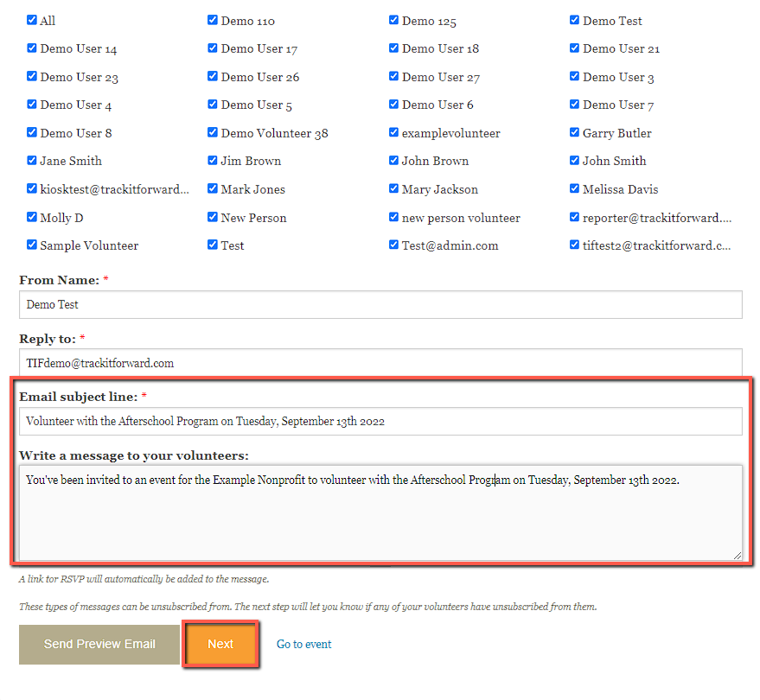Uncheck the All checkbox
Screen dimensions: 760x700
tap(31, 20)
